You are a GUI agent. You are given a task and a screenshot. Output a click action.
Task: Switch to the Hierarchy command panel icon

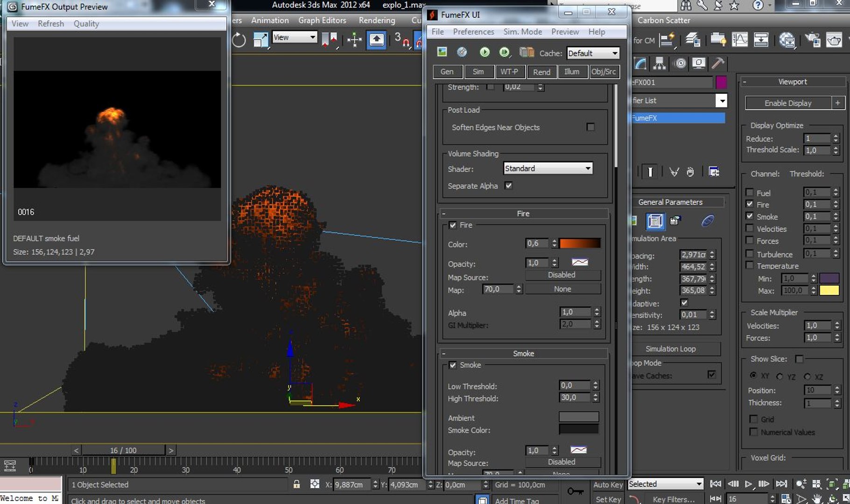coord(659,63)
